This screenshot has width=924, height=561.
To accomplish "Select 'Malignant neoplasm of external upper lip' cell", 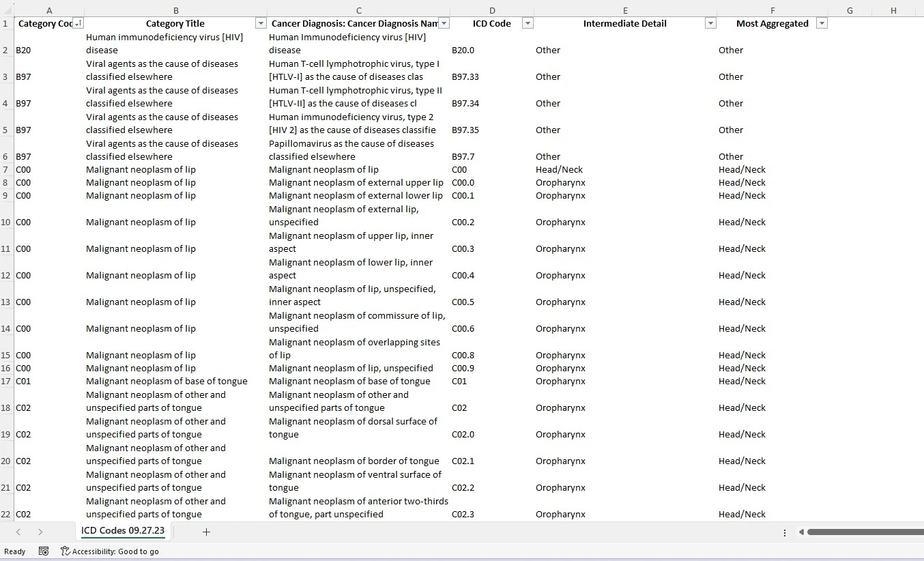I will tap(359, 182).
